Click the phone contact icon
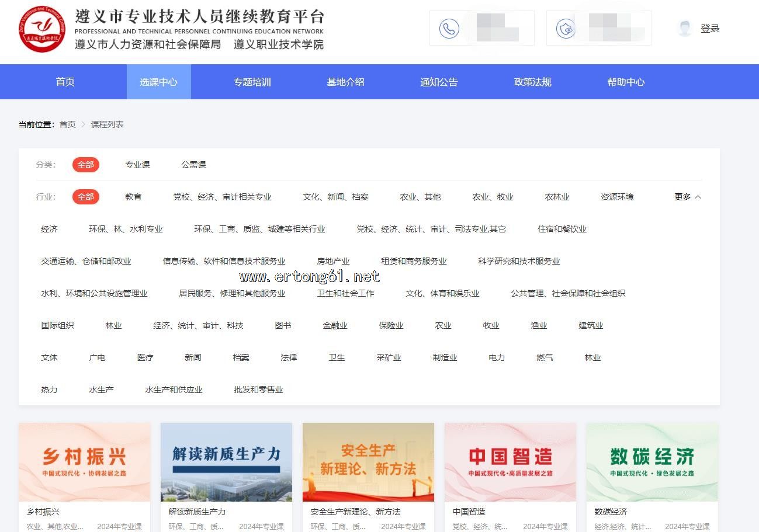Image resolution: width=759 pixels, height=532 pixels. point(449,29)
